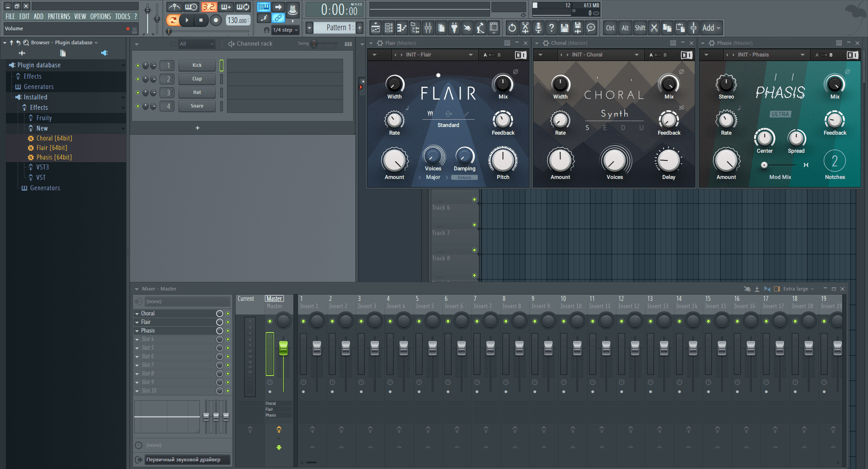
Task: Open the EDIT menu
Action: point(24,16)
